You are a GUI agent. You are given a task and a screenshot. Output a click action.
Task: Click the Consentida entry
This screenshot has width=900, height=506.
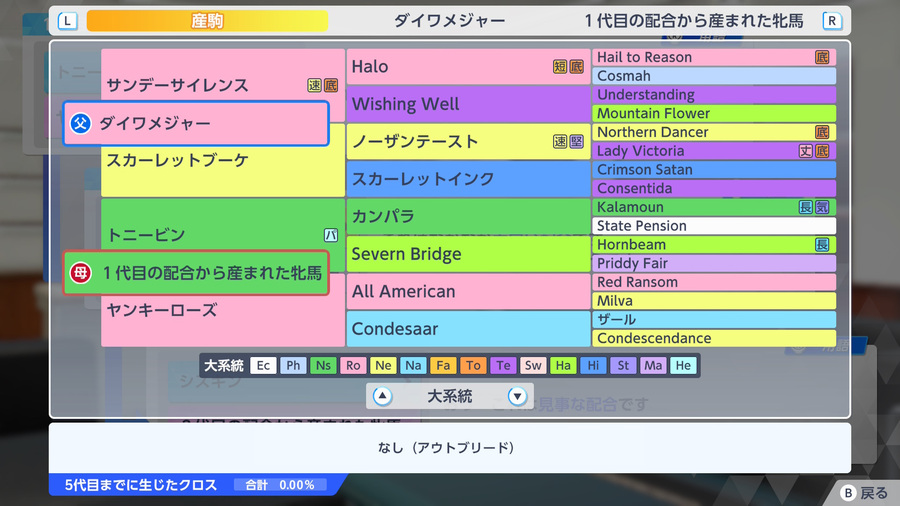coord(714,188)
